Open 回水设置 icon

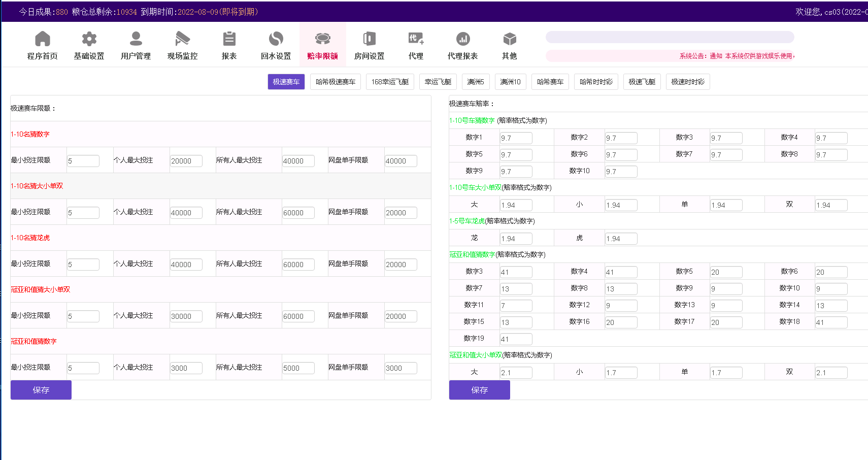276,39
